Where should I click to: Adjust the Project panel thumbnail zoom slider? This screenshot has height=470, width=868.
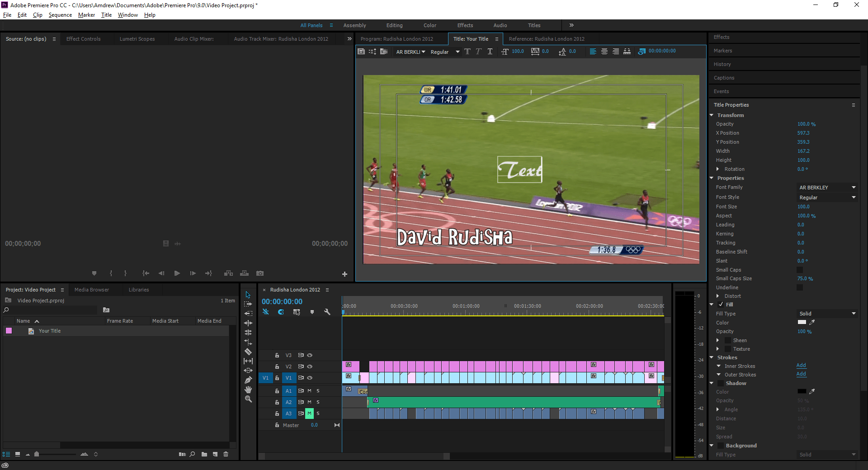37,454
